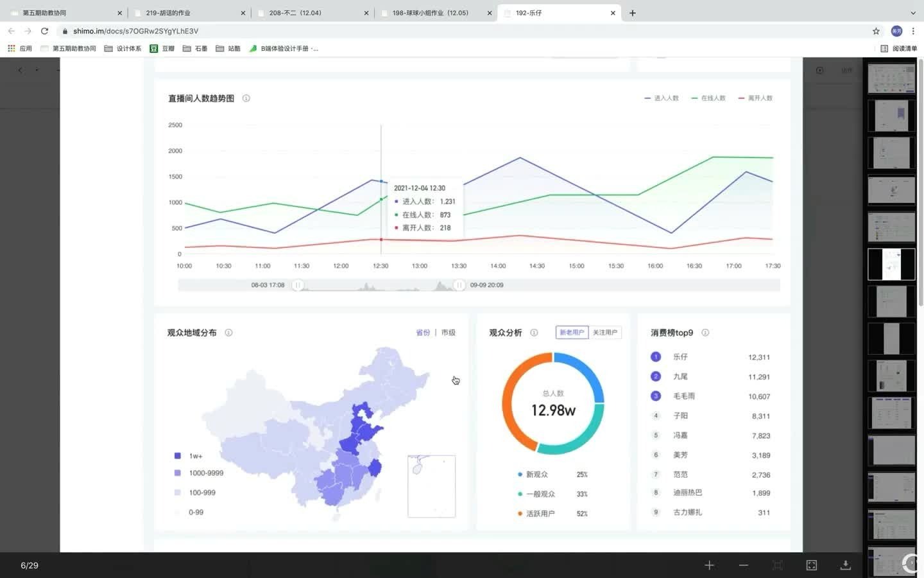Click the browser forward arrow
Image resolution: width=924 pixels, height=578 pixels.
tap(28, 31)
